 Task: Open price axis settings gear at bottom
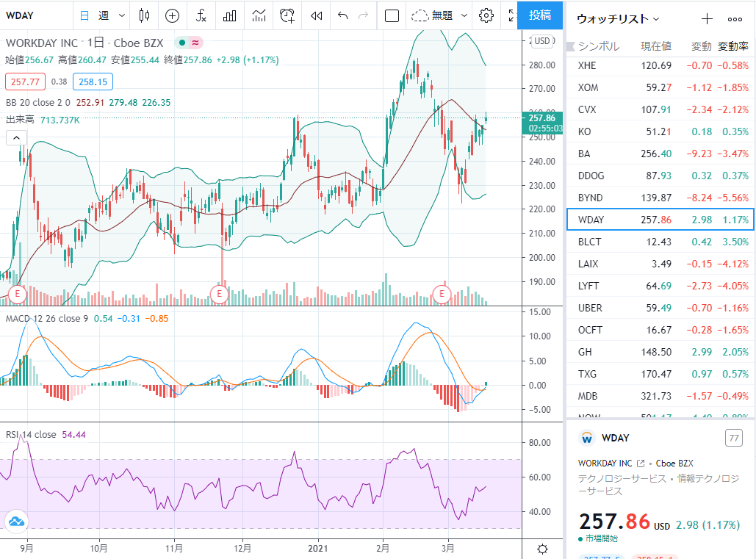pyautogui.click(x=542, y=549)
